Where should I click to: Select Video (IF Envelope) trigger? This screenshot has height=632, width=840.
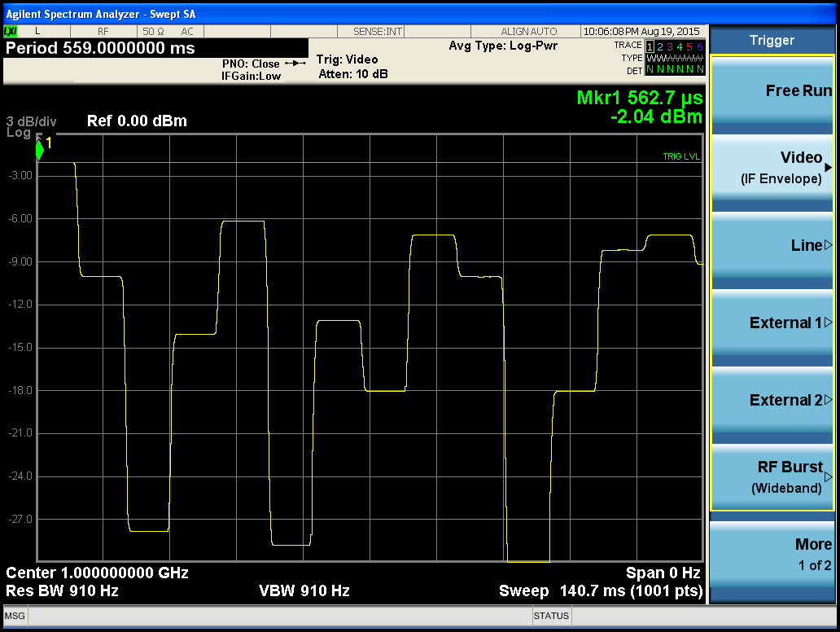772,168
